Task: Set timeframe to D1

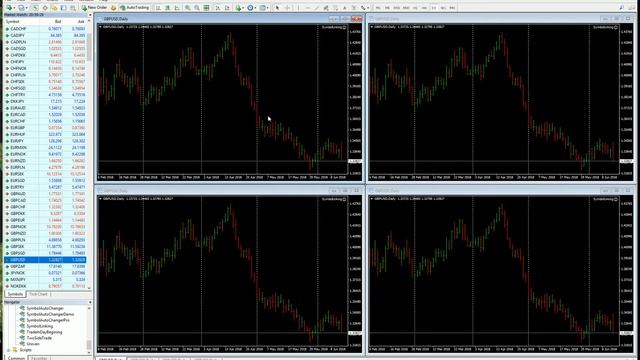Action: coord(434,8)
